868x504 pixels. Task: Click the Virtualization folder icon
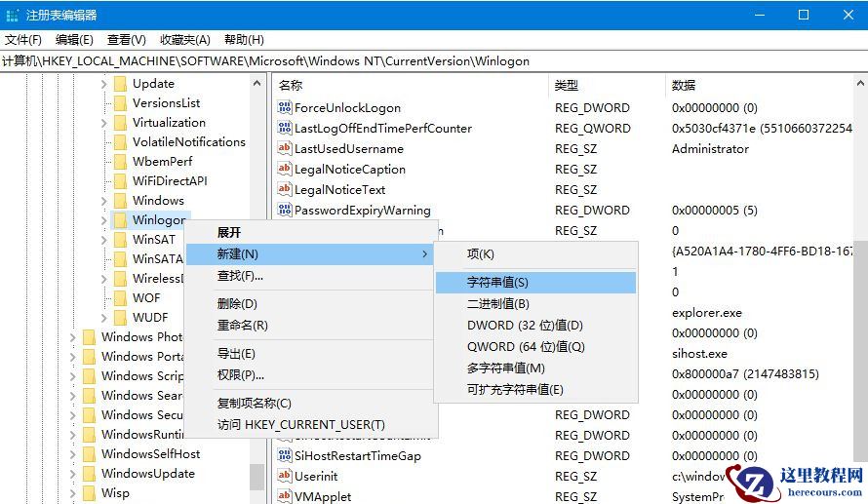120,122
